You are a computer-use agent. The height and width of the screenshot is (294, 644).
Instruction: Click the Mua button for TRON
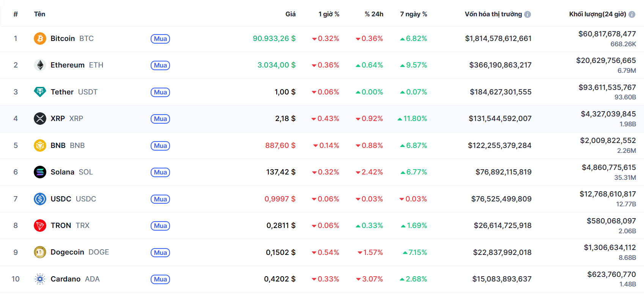[x=160, y=226]
